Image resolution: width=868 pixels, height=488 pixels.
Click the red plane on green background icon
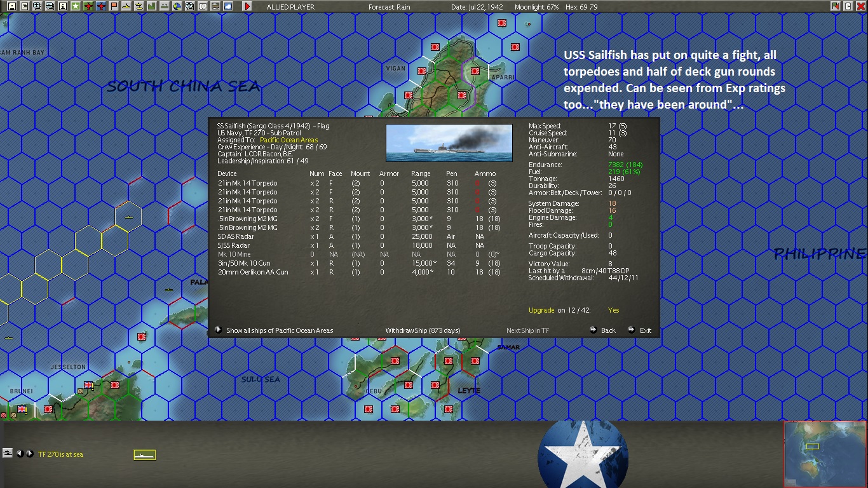(88, 6)
